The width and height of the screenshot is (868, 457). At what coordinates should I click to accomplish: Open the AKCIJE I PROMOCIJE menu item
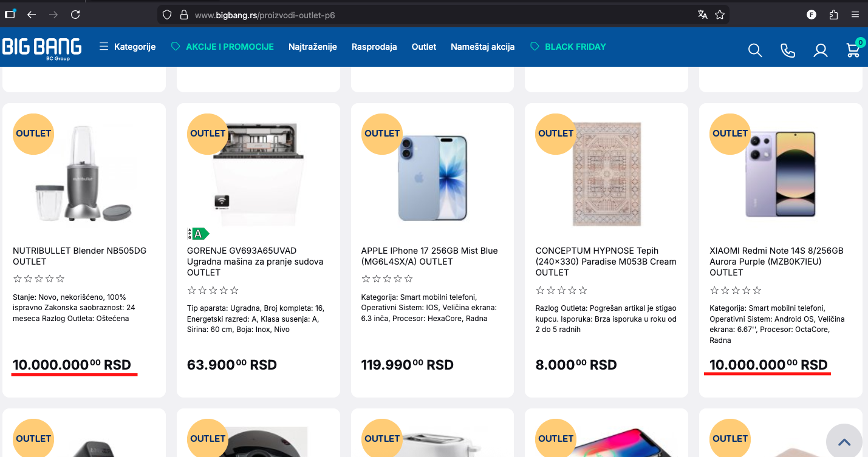tap(222, 47)
